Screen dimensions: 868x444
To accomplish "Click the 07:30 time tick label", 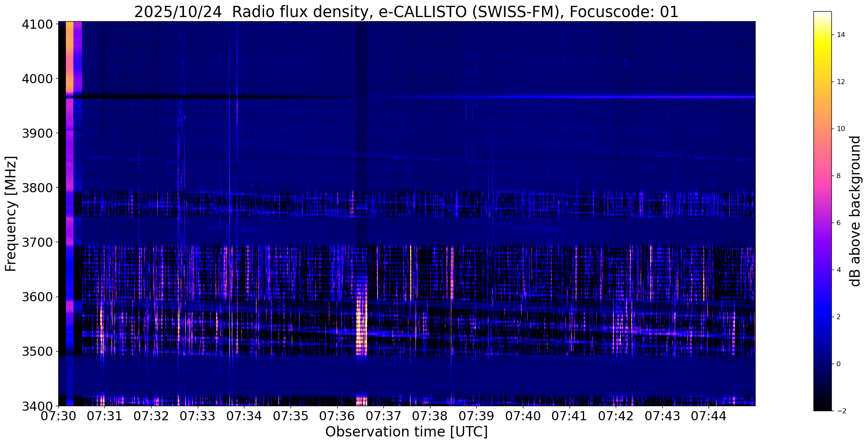I will (x=58, y=416).
